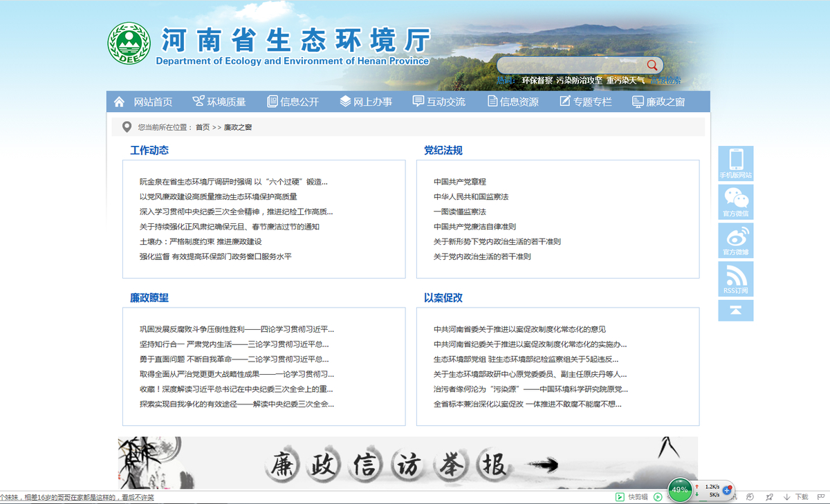Open article 取得全面从严治党更大战略性成果

pos(237,374)
